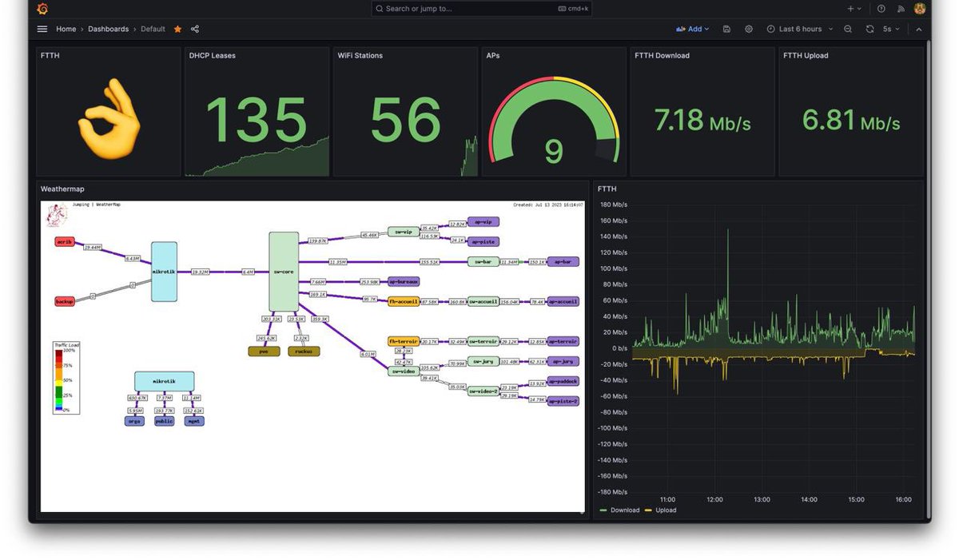Click the pve node in the Weathermap
Screen dimensions: 959x560
264,351
